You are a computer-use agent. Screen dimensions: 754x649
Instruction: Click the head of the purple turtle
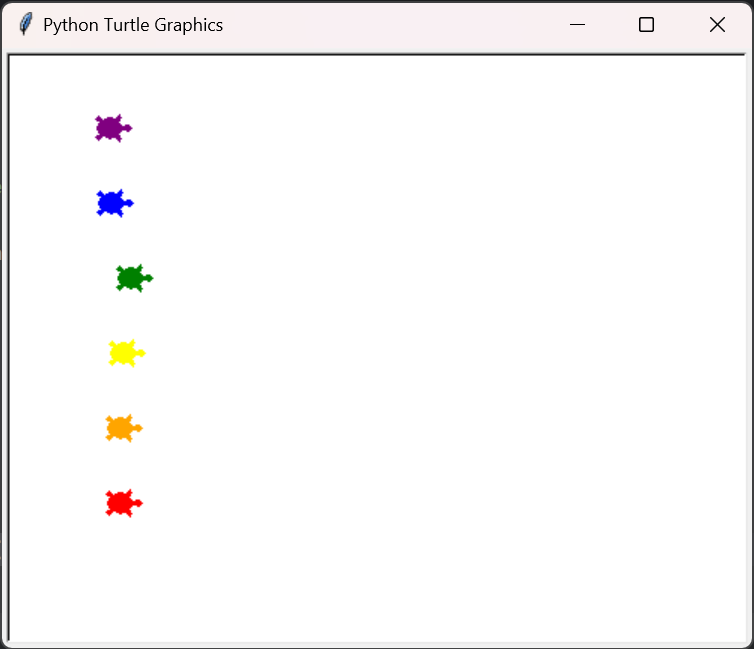click(127, 128)
